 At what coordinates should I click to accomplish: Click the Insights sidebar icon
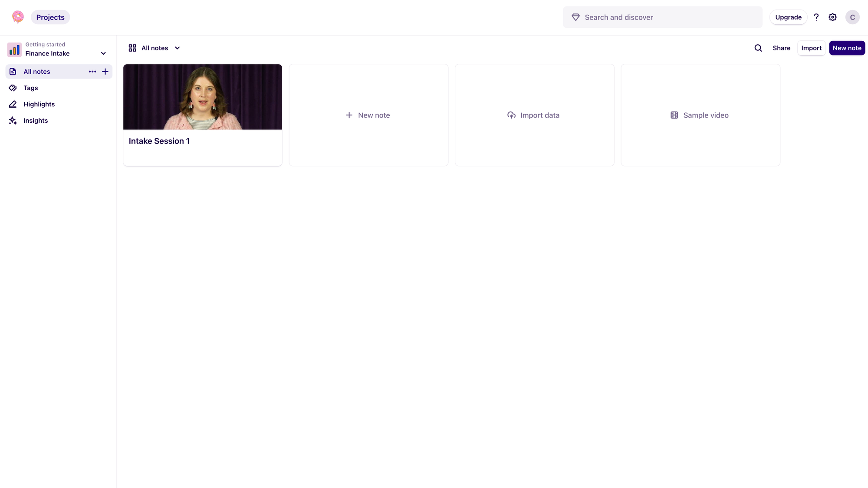pyautogui.click(x=13, y=120)
